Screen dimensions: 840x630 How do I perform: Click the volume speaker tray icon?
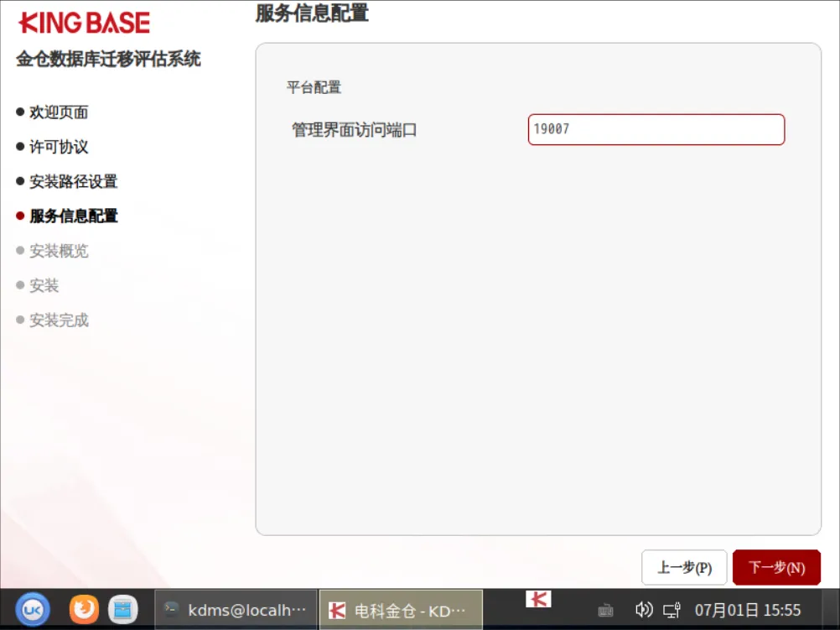pos(643,610)
